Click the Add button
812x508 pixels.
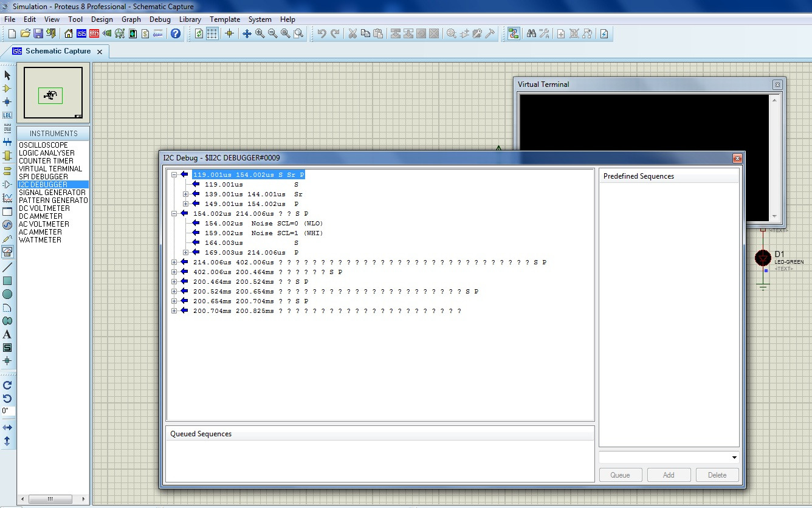(669, 475)
